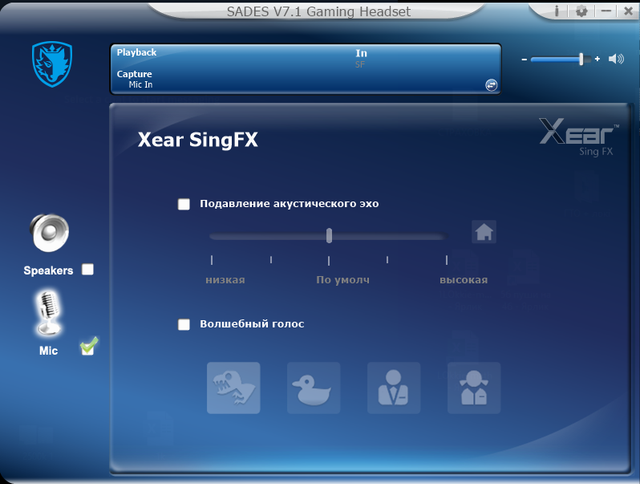Screen dimensions: 640x484
Task: Click the device switch round arrows icon
Action: pos(491,85)
